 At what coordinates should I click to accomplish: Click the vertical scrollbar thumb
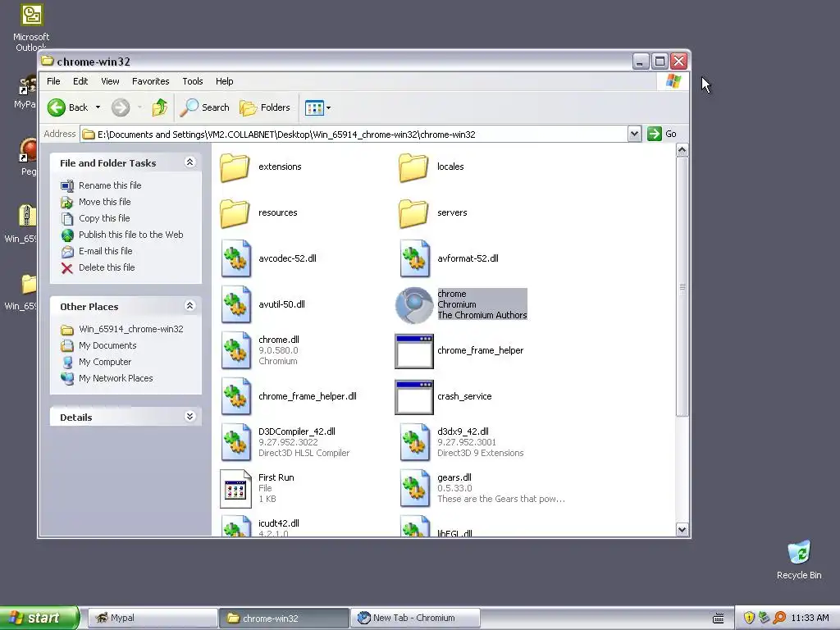point(682,286)
